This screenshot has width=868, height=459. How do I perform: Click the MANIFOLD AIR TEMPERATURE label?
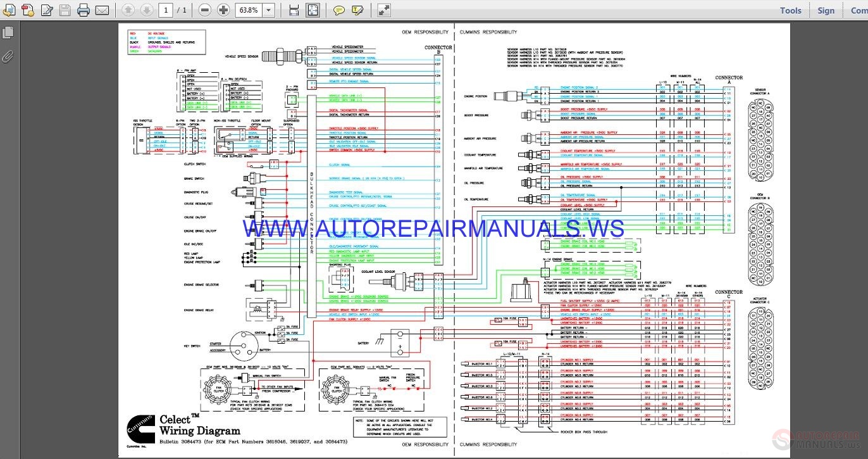click(x=483, y=168)
